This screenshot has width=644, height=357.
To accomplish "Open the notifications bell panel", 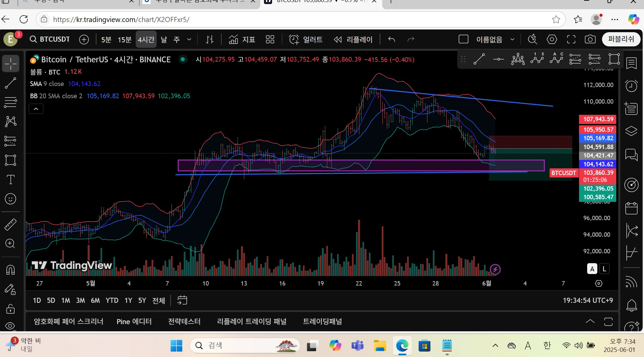I will (631, 306).
